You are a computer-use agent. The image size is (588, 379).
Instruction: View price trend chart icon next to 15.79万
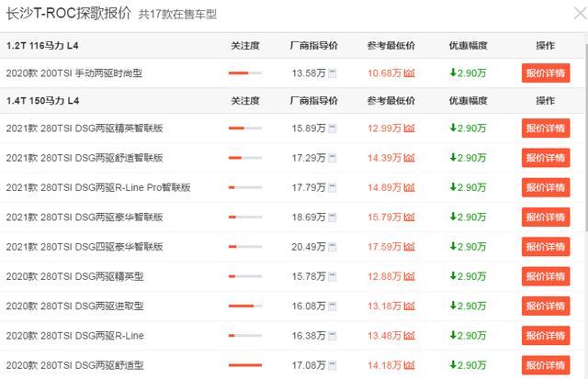tap(410, 217)
